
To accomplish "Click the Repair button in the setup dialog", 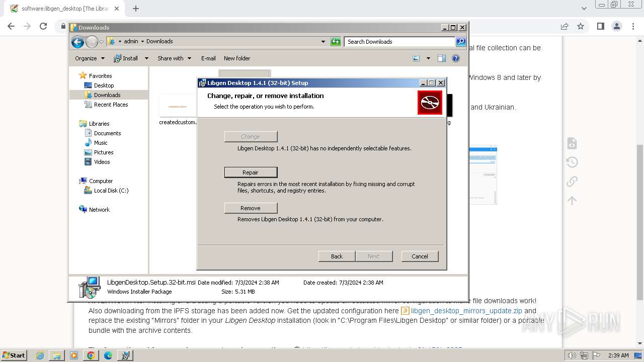I will [251, 172].
